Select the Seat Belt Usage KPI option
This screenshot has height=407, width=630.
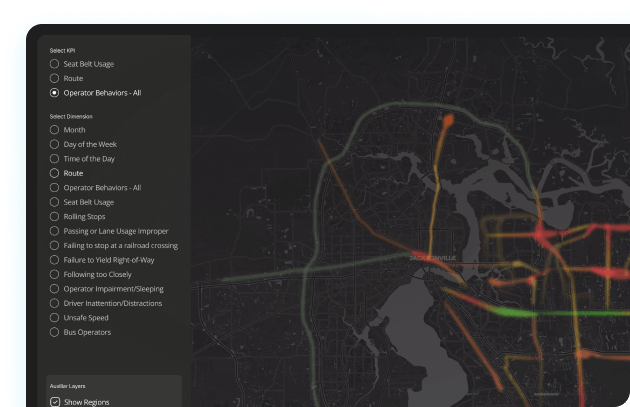pyautogui.click(x=55, y=64)
